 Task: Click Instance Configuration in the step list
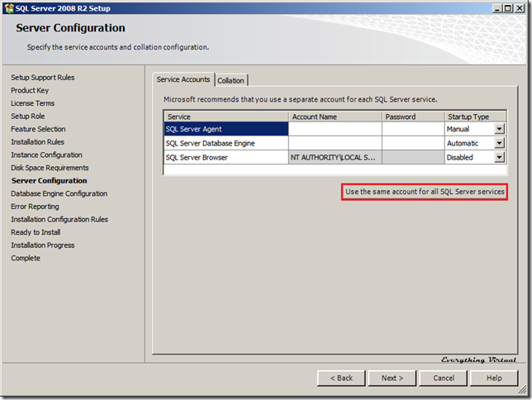click(46, 155)
